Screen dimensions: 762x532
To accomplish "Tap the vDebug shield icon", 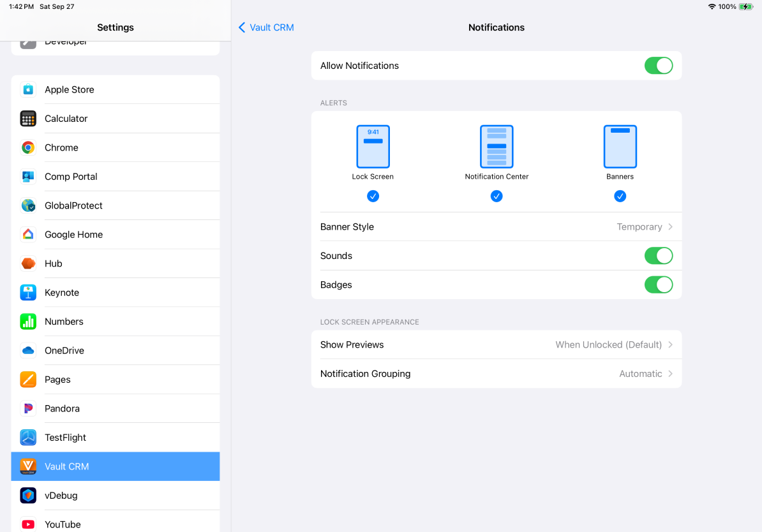I will tap(28, 496).
